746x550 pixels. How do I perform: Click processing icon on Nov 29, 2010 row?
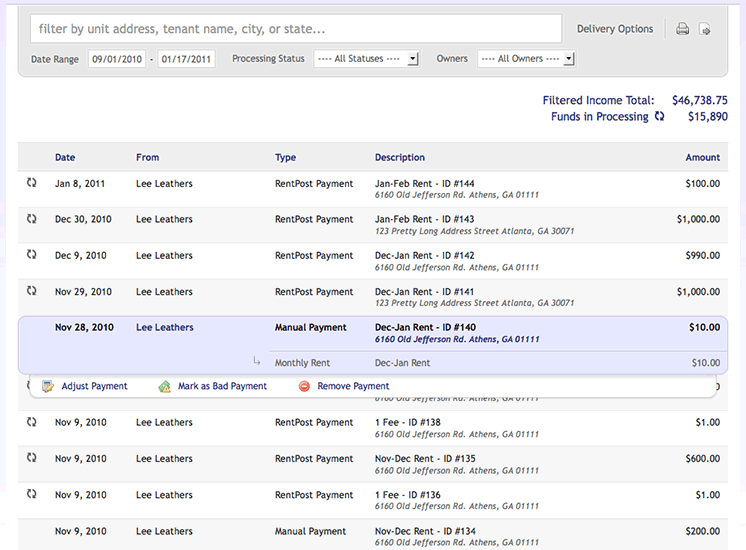(x=31, y=291)
